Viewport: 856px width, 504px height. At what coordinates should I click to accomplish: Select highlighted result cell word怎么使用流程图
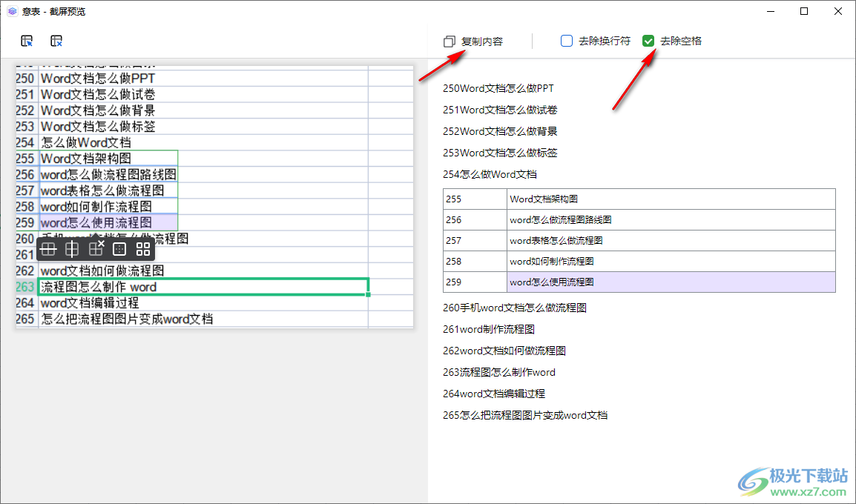(x=671, y=282)
